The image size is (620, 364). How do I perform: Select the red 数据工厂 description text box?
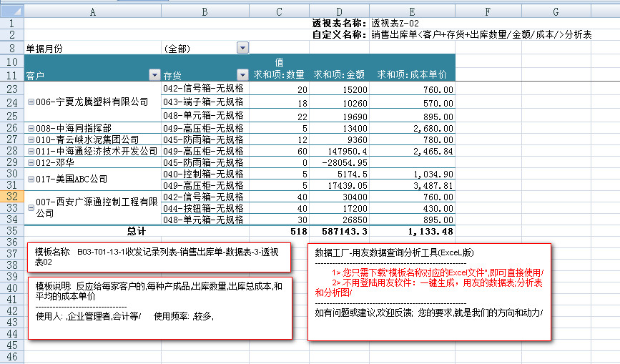pyautogui.click(x=429, y=292)
